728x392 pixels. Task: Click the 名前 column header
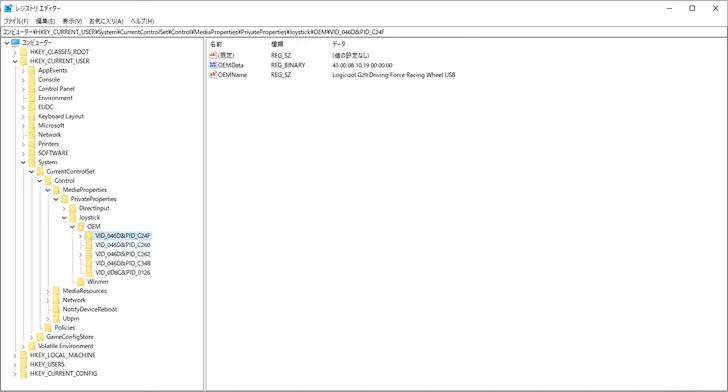coord(216,44)
